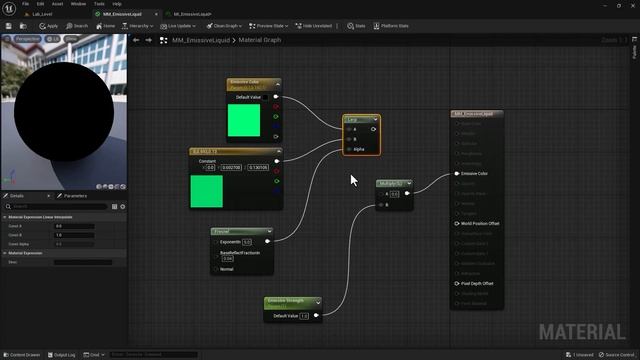Click the Home toolbar button
Viewport: 640px width, 360px height.
tap(105, 26)
